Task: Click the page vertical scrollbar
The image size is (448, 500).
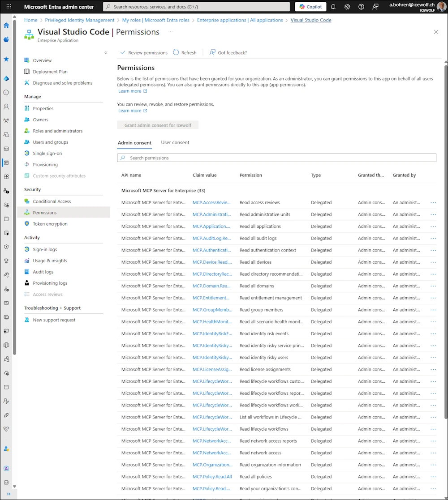Action: click(x=446, y=242)
